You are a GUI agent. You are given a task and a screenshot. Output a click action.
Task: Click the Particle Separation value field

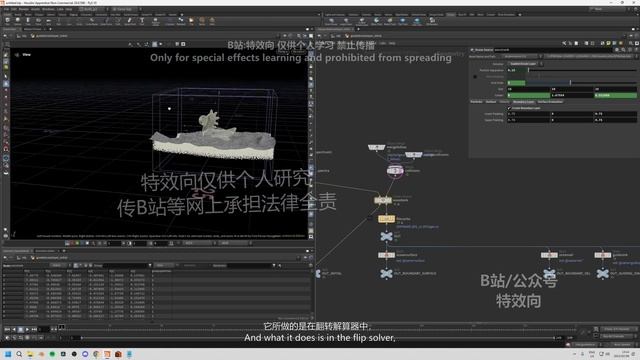[517, 70]
